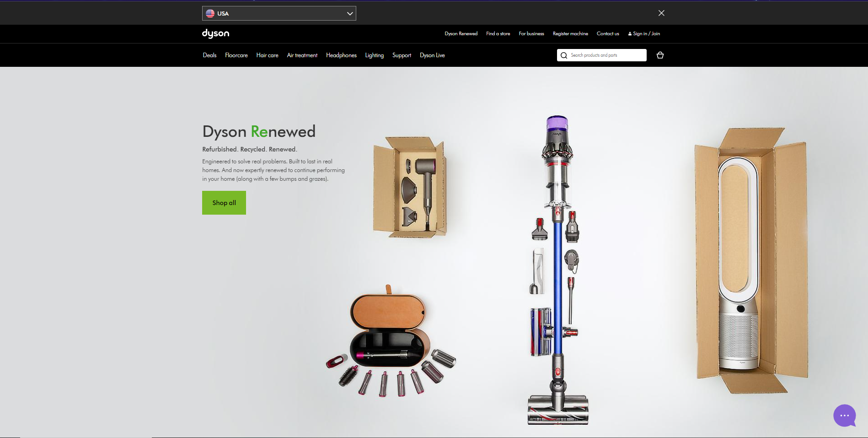The height and width of the screenshot is (438, 868).
Task: Click the boxed hair dryer image
Action: coord(410,187)
